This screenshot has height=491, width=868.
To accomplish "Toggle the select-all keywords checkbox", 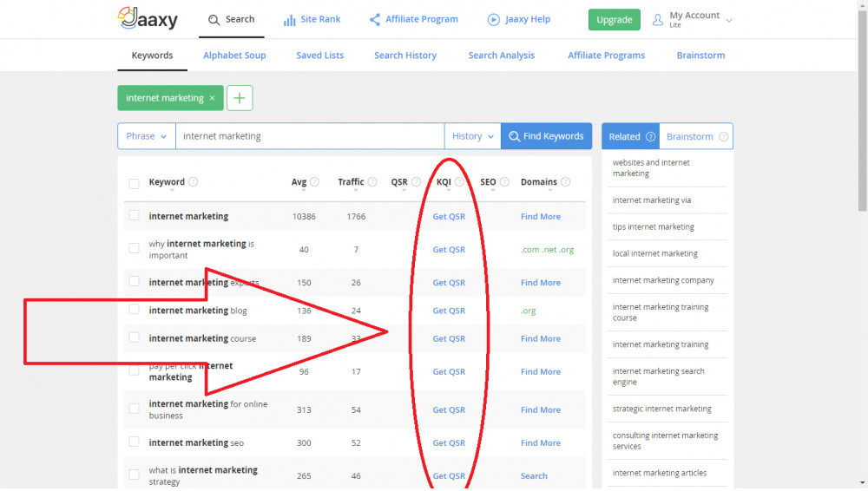I will pyautogui.click(x=134, y=184).
